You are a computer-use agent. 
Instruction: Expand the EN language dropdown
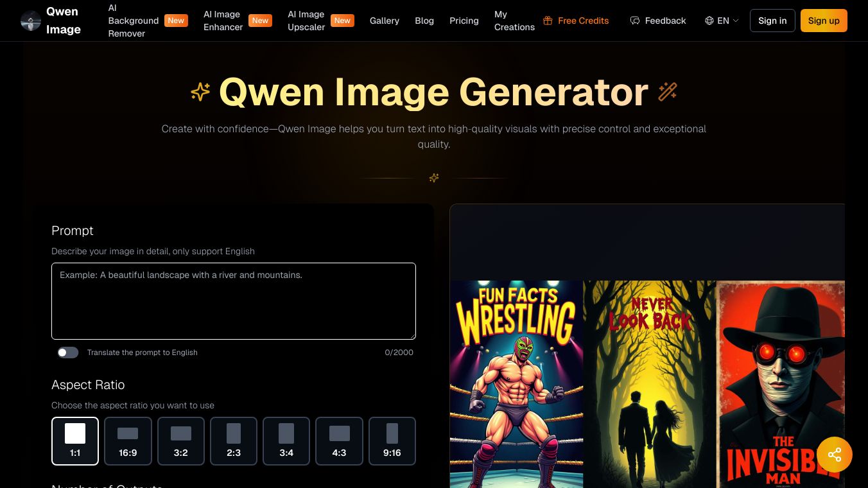[x=722, y=21]
